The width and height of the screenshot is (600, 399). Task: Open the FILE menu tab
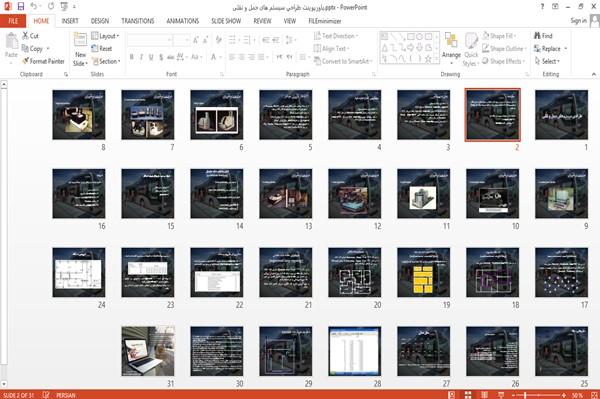point(13,21)
